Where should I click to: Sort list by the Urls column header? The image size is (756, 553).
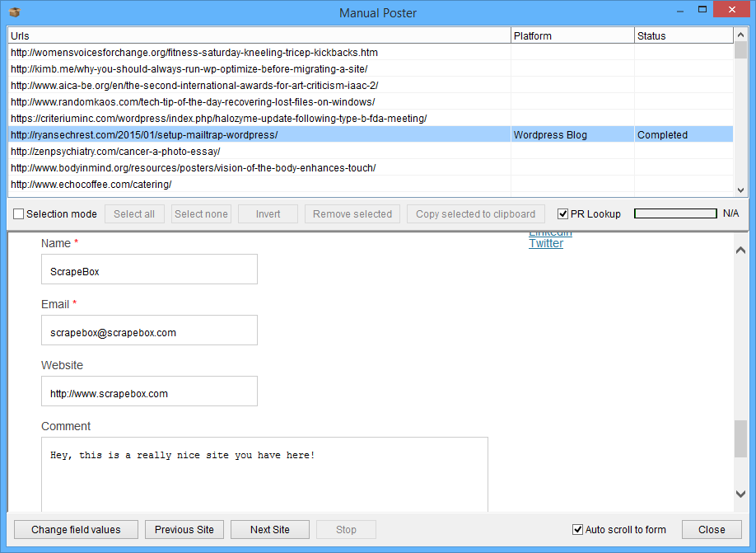[x=259, y=35]
